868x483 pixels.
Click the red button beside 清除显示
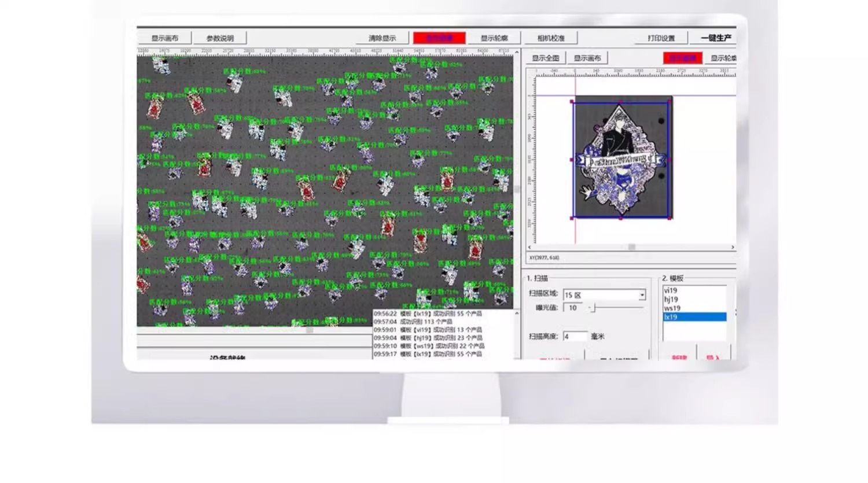coord(439,38)
